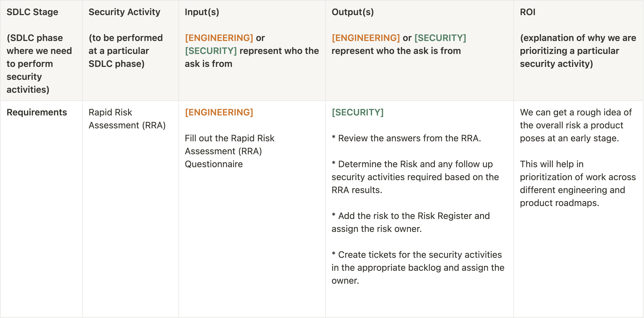
Task: Click the green [SECURITY] tag in Input(s) header
Action: pos(211,51)
